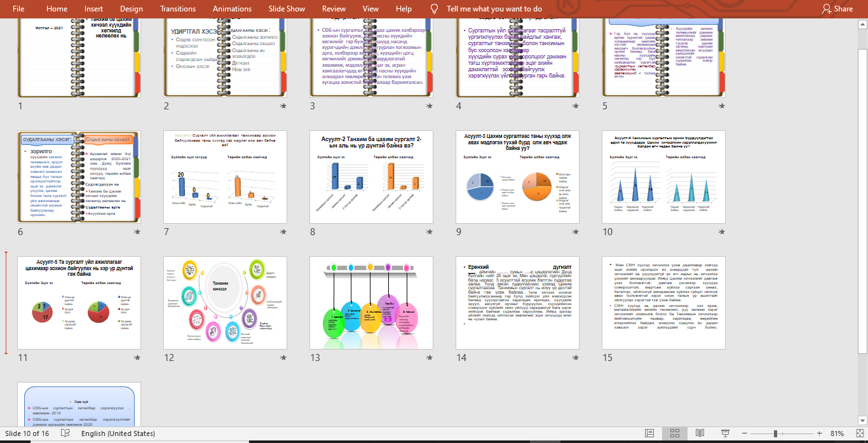Open Reading View from status bar
The height and width of the screenshot is (443, 868).
click(x=700, y=433)
